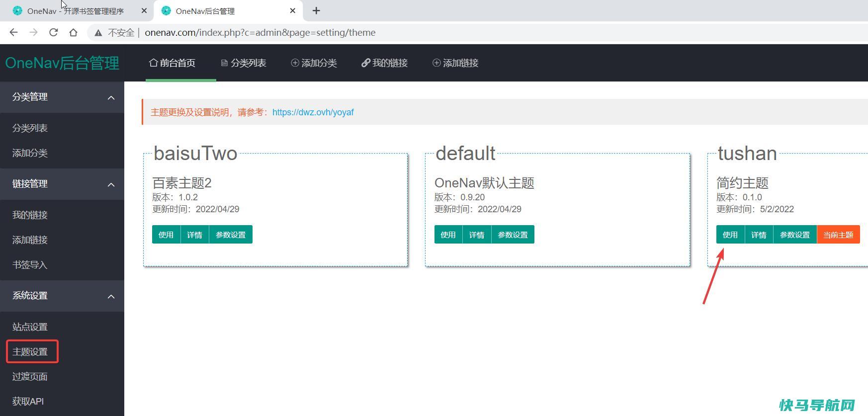Screen dimensions: 868x416
Task: Go to the browser home icon
Action: click(73, 32)
